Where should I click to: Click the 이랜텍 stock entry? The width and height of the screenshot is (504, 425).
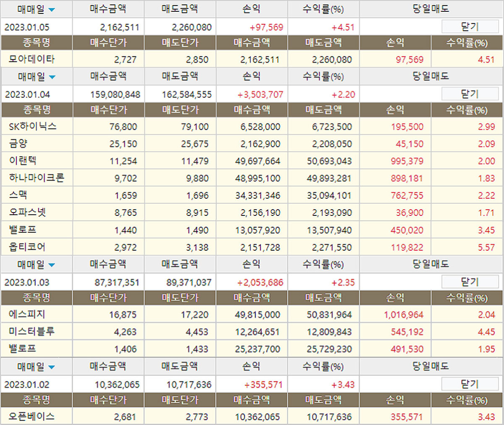(x=23, y=161)
